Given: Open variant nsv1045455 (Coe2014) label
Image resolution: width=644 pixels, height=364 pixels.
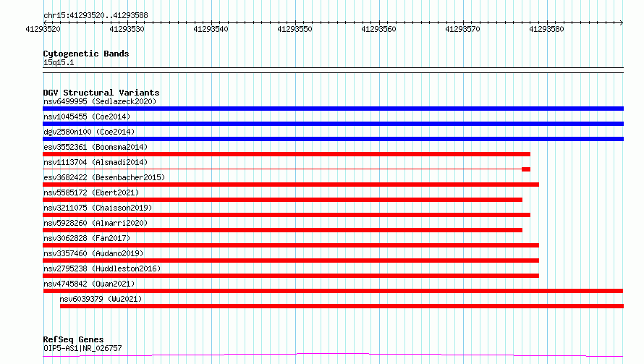Looking at the screenshot, I should [87, 117].
